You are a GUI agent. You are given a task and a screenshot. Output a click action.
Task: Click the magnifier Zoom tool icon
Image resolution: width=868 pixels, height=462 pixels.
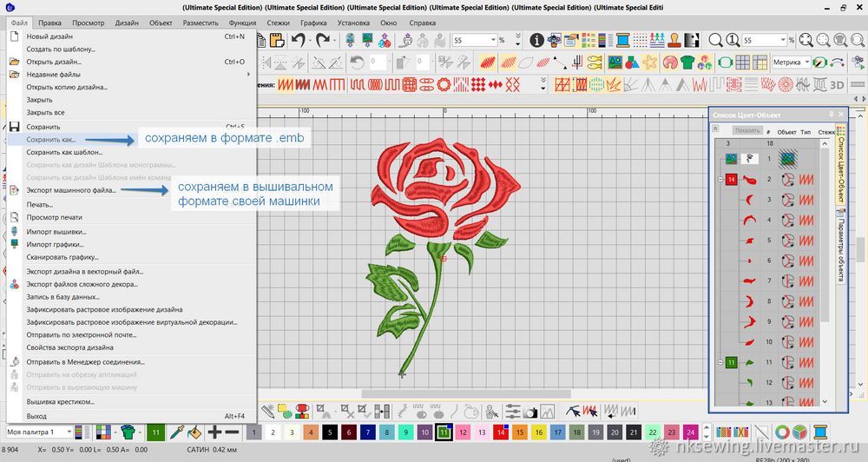click(716, 40)
